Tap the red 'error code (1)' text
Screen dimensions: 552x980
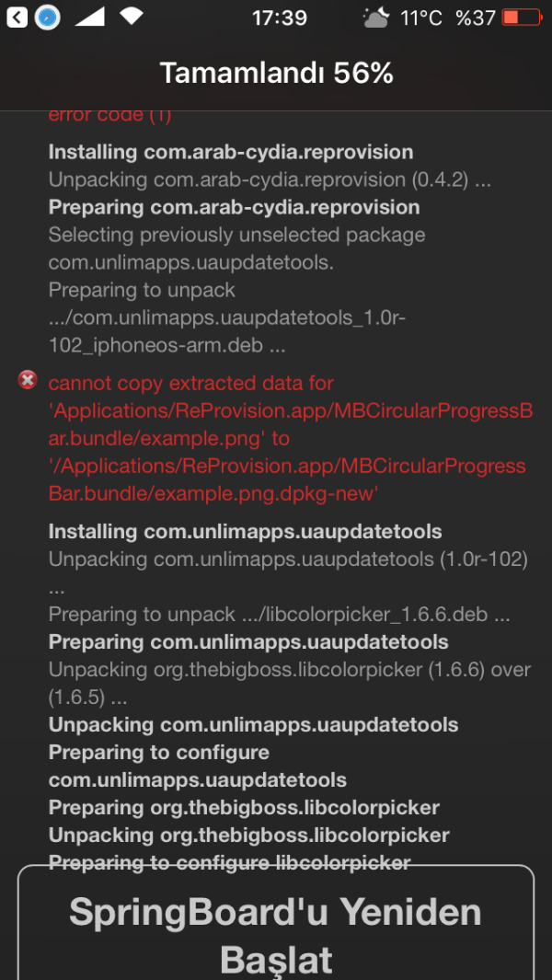[109, 115]
